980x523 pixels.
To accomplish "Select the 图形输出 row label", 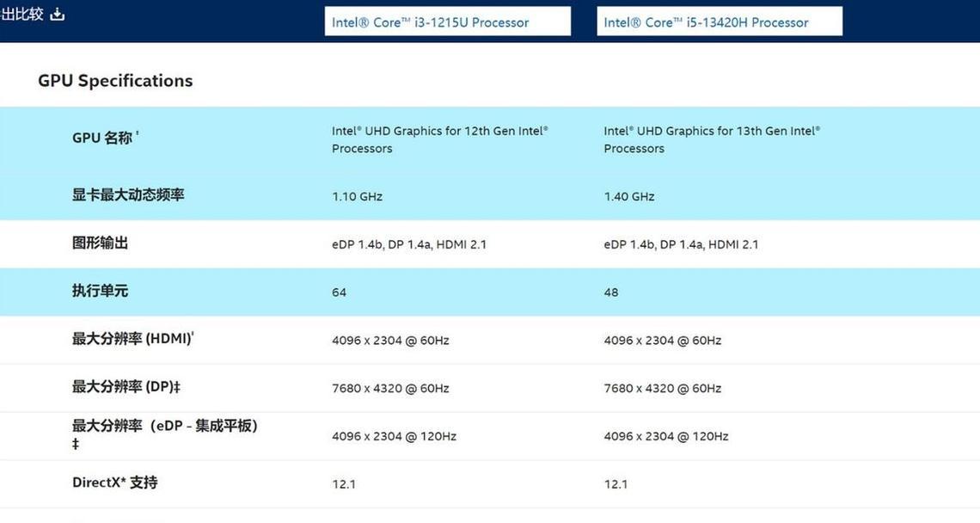I will coord(100,243).
